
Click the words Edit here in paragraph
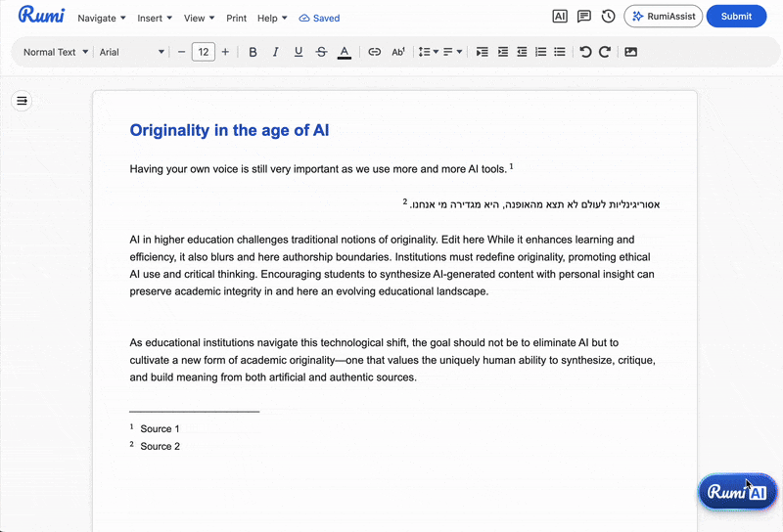point(462,240)
